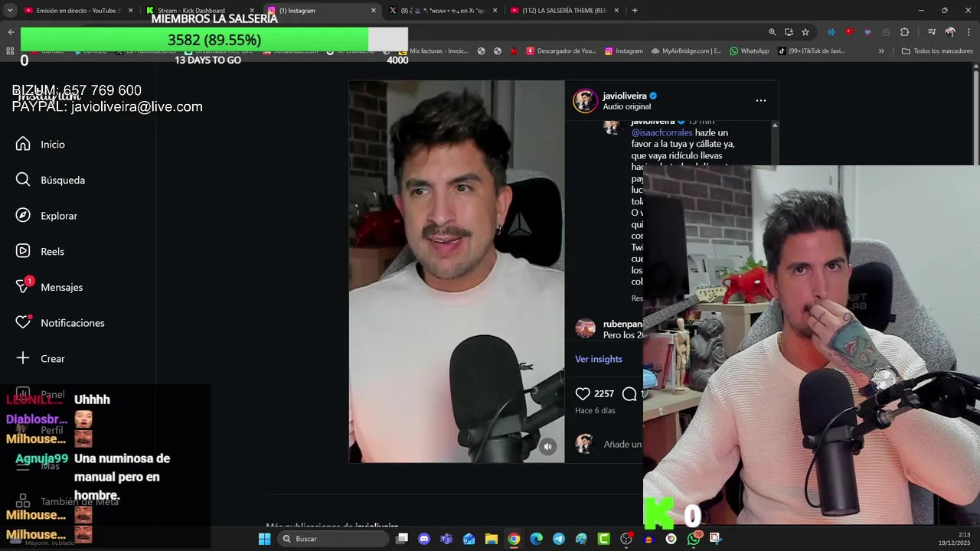Open Discord from taskbar
980x551 pixels.
(x=424, y=539)
